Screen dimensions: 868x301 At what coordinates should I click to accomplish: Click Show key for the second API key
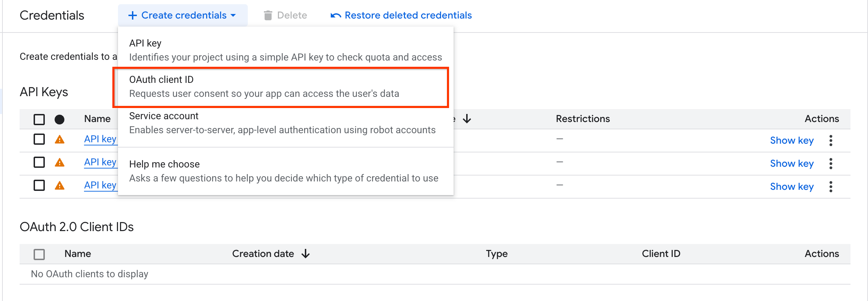click(x=792, y=164)
